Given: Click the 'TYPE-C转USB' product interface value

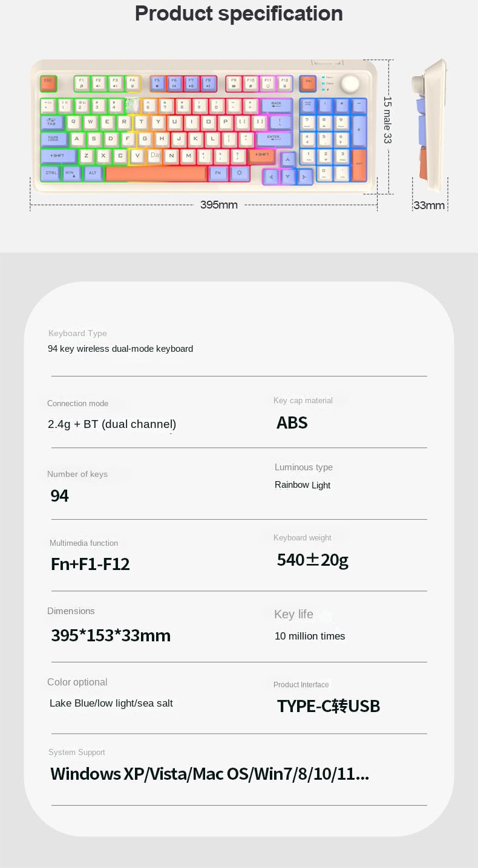Looking at the screenshot, I should pos(329,706).
